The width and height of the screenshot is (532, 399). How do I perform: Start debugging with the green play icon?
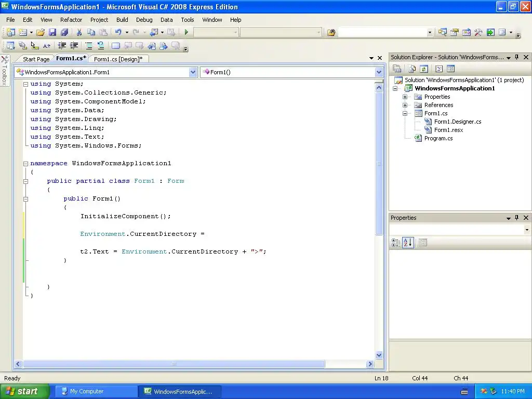click(187, 32)
